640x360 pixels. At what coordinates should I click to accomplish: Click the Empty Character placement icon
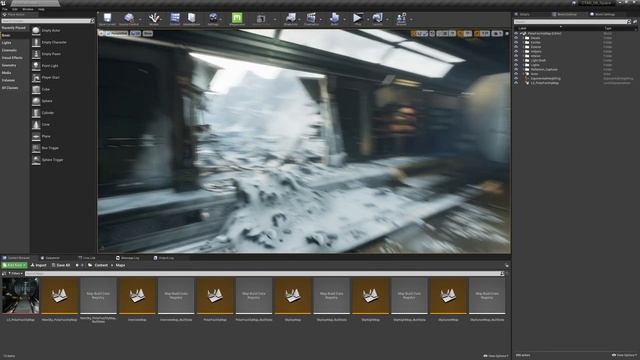(x=36, y=42)
